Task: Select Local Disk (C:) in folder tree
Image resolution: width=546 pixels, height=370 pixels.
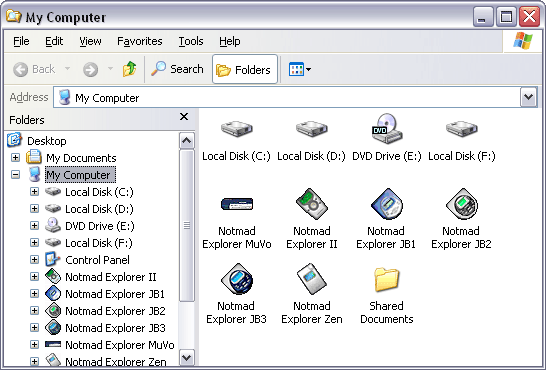Action: click(x=99, y=192)
